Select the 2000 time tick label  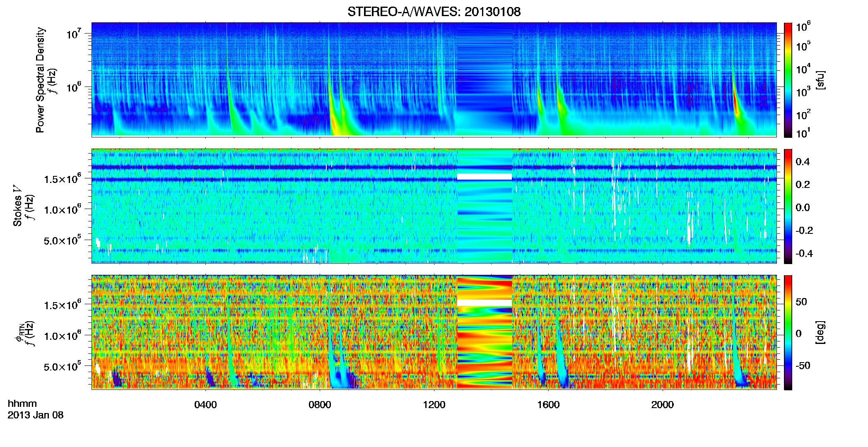tap(663, 405)
